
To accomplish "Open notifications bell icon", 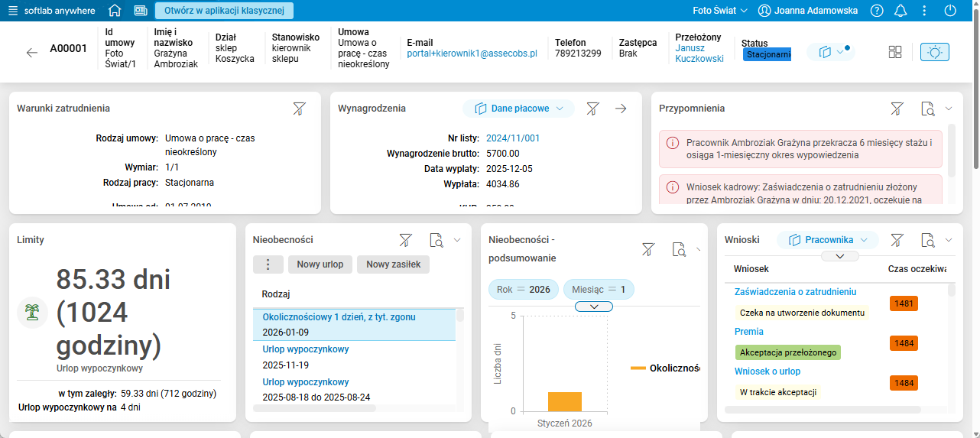I will [900, 11].
